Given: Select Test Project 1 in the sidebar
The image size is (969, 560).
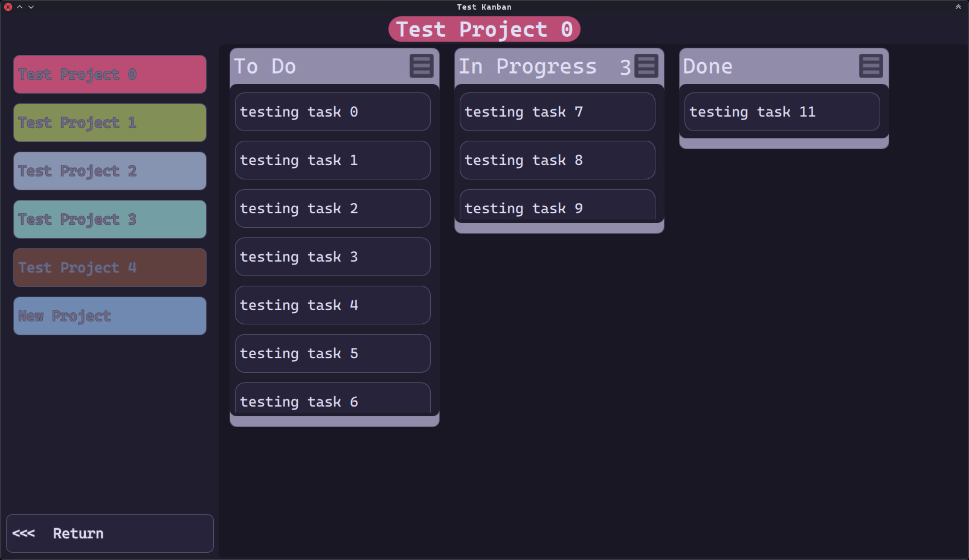Looking at the screenshot, I should [109, 123].
